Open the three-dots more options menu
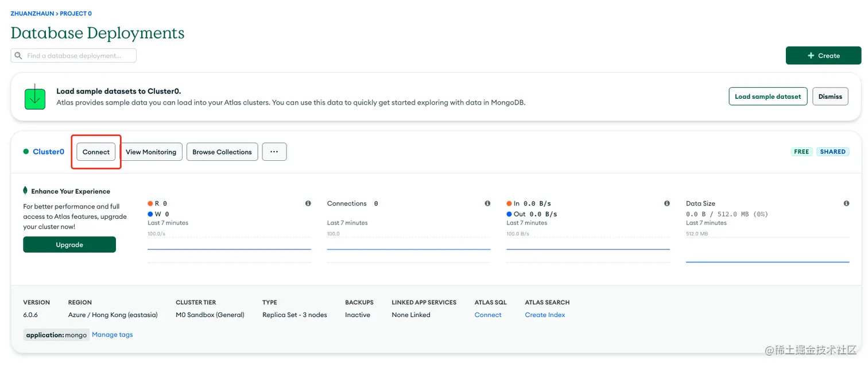Image resolution: width=868 pixels, height=367 pixels. coord(274,152)
